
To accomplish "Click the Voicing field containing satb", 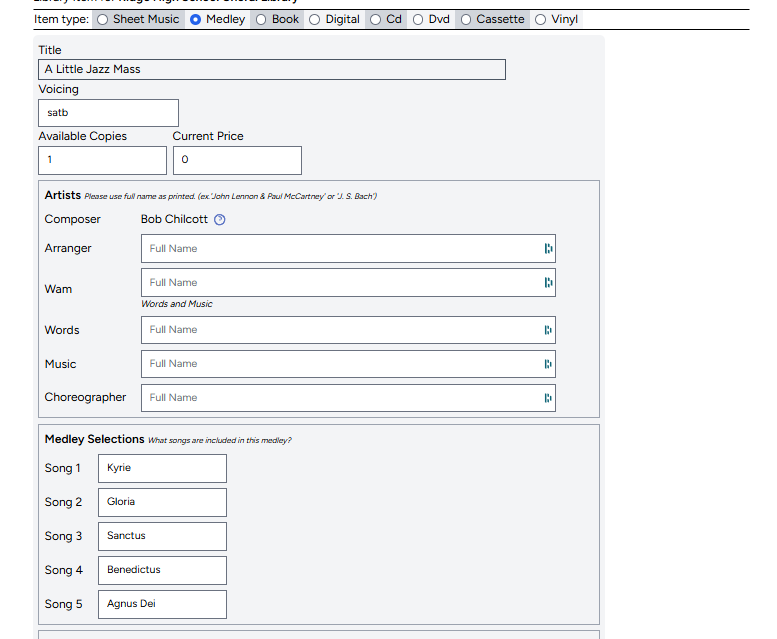I will click(x=109, y=113).
